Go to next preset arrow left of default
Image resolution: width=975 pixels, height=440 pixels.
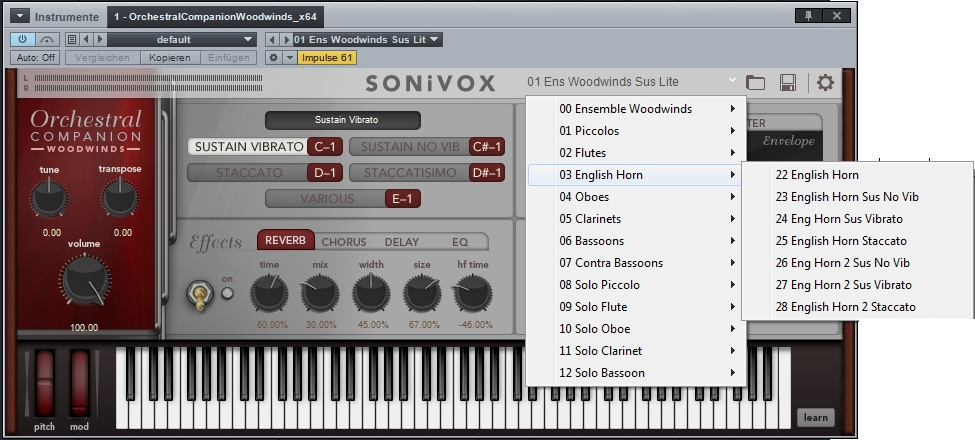coord(99,39)
